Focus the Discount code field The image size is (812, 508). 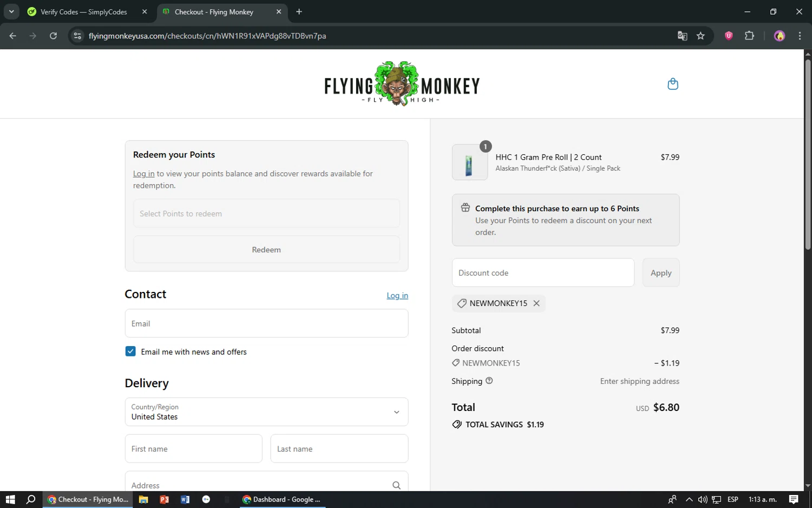543,273
